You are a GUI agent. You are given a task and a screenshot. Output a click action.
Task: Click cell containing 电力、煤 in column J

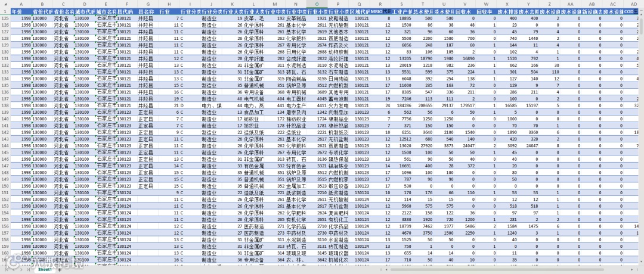(x=212, y=105)
